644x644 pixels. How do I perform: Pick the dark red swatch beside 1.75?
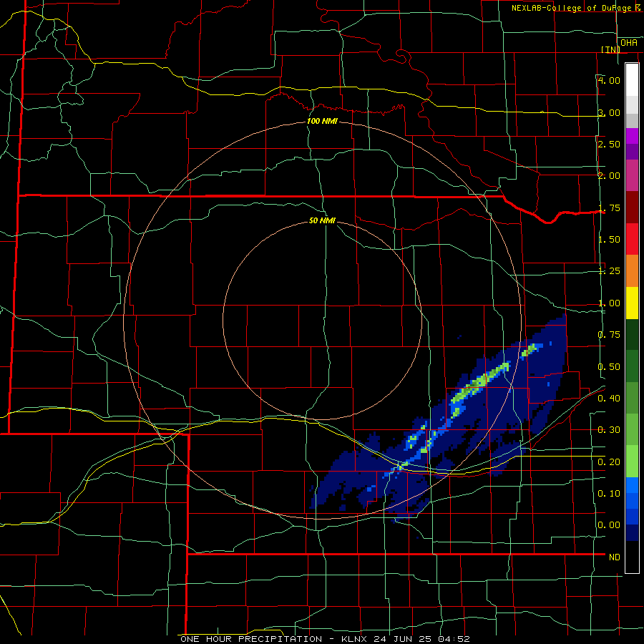pyautogui.click(x=632, y=208)
